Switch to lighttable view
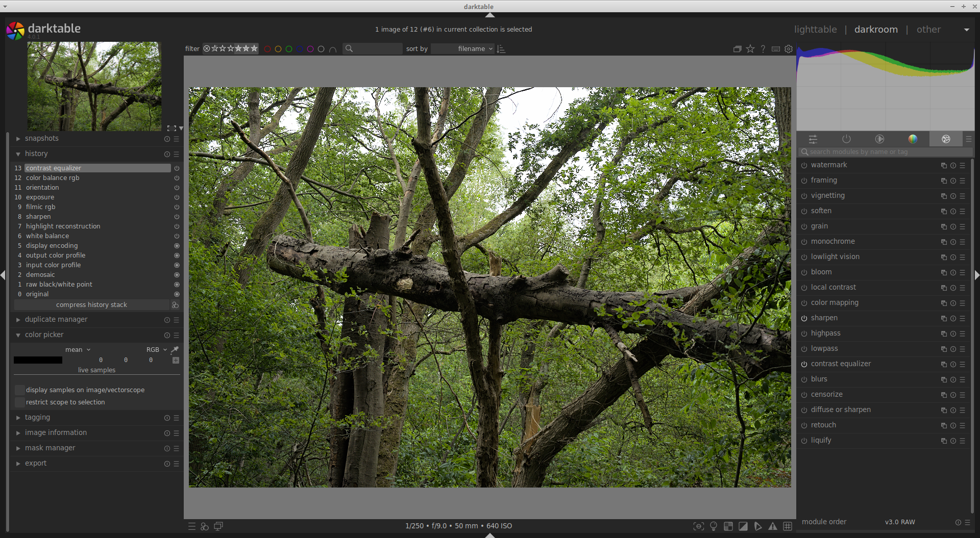 tap(815, 30)
